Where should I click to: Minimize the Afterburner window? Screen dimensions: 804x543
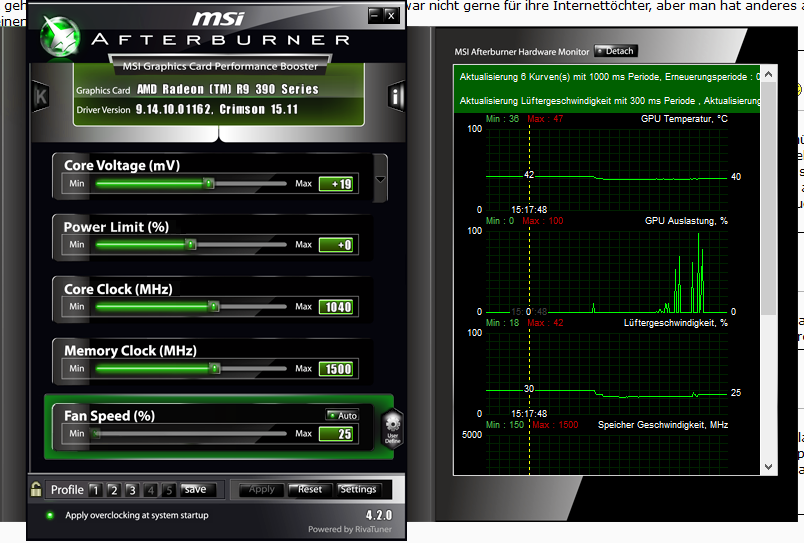pos(375,15)
